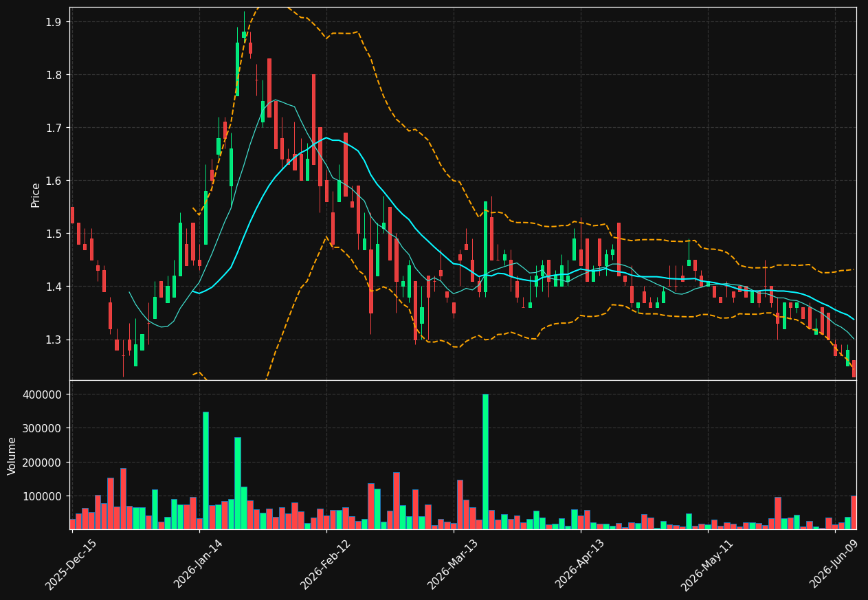The height and width of the screenshot is (600, 868).
Task: Click the 300000 volume tick label
Action: point(43,428)
